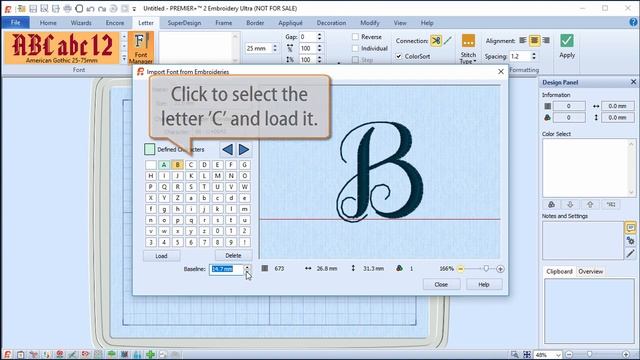640x360 pixels.
Task: Click the Delete button
Action: pyautogui.click(x=233, y=256)
